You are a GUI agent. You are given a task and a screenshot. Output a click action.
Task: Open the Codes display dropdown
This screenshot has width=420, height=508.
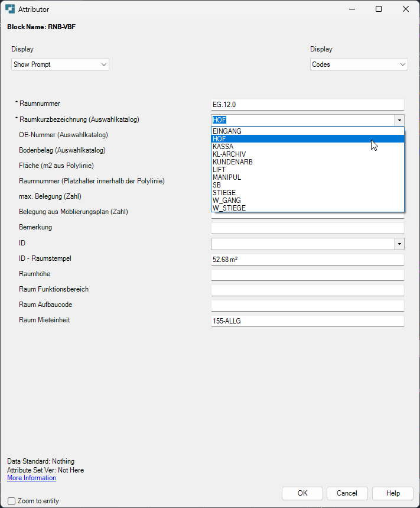tap(359, 64)
